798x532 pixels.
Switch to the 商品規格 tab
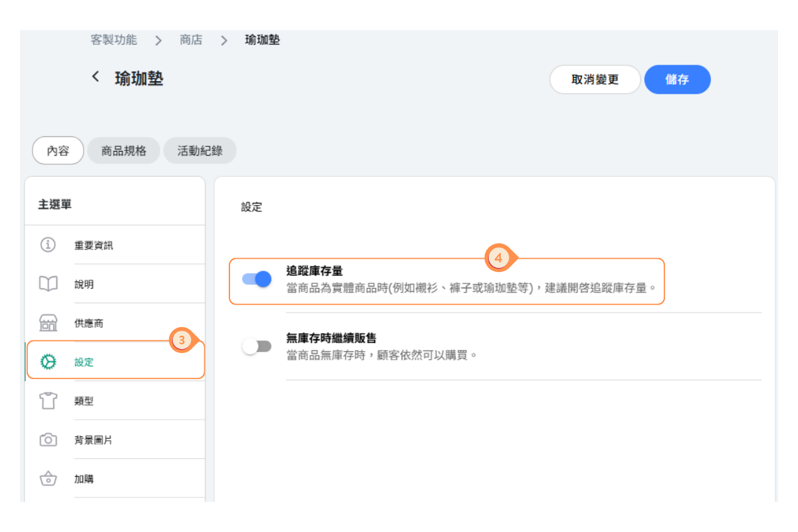point(124,151)
